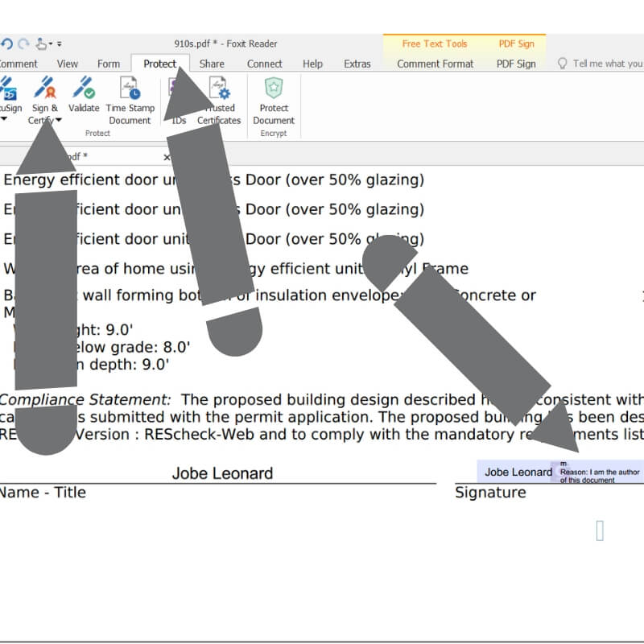Open the PDF Sign ribbon tab
644x644 pixels.
click(x=515, y=64)
